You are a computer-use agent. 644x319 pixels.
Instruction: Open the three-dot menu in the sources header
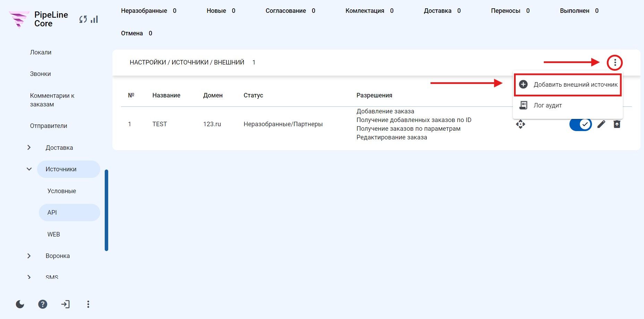pyautogui.click(x=615, y=63)
